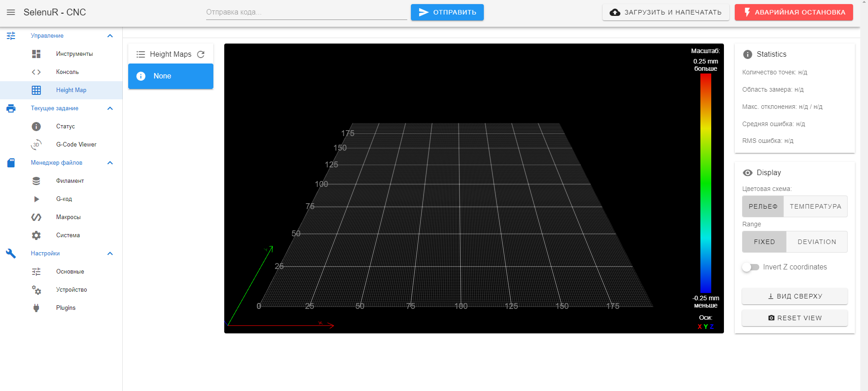
Task: Click the Инструменты dashboard icon
Action: [x=36, y=54]
